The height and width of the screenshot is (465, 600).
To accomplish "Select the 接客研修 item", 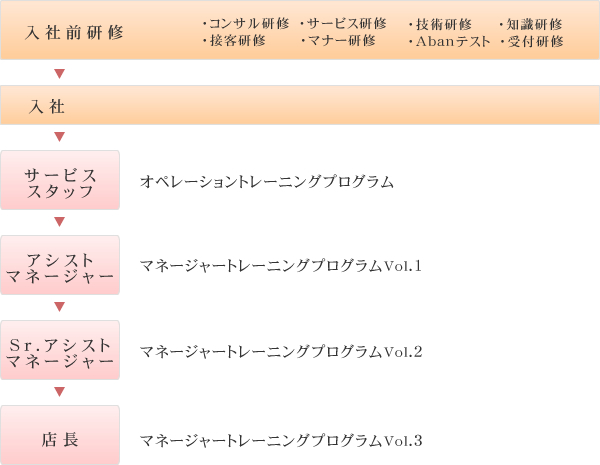I will [x=234, y=41].
